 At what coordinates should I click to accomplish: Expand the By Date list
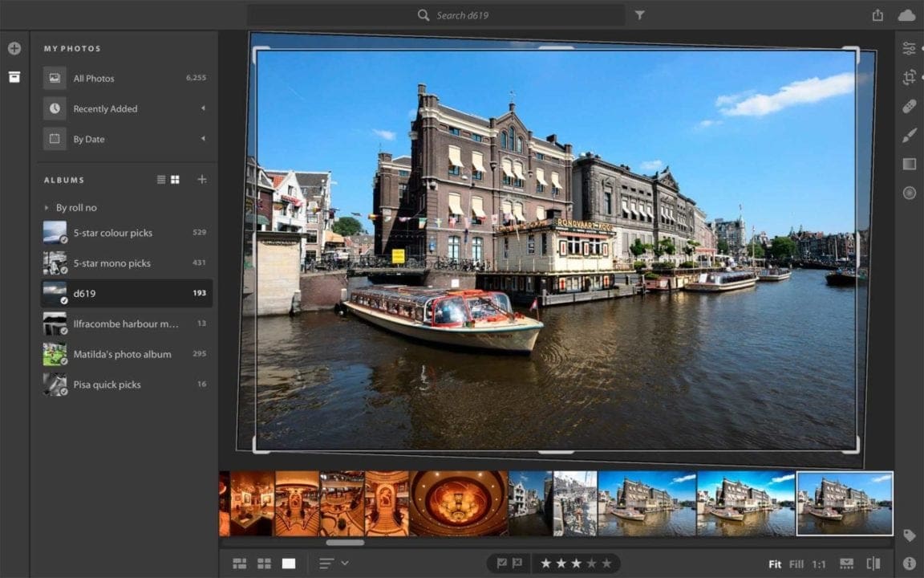tap(203, 139)
